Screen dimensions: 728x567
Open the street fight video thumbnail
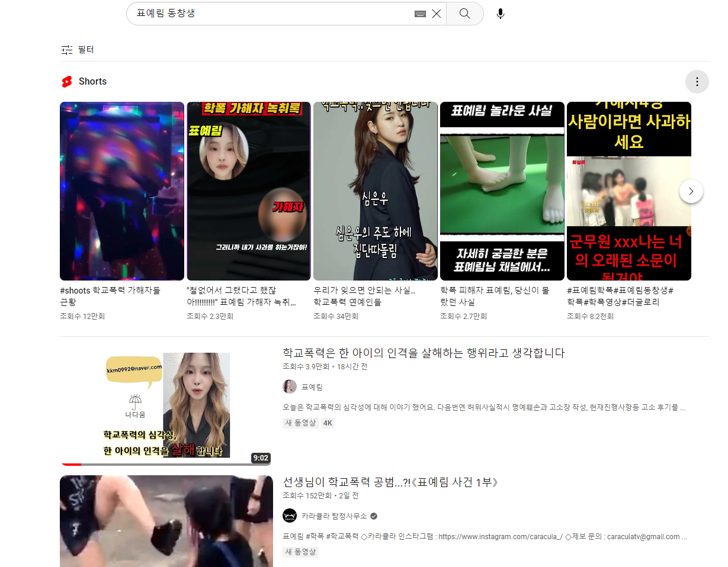coord(166,521)
